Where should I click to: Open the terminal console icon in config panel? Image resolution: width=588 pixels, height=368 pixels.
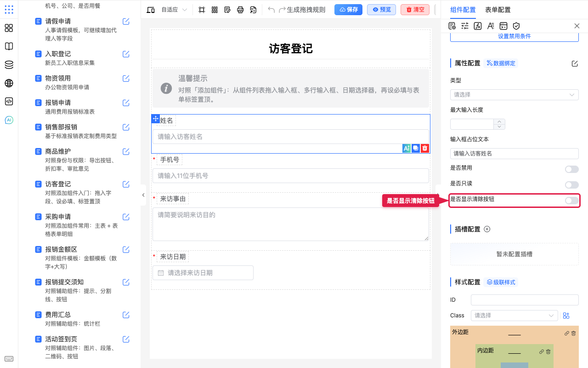click(x=503, y=26)
